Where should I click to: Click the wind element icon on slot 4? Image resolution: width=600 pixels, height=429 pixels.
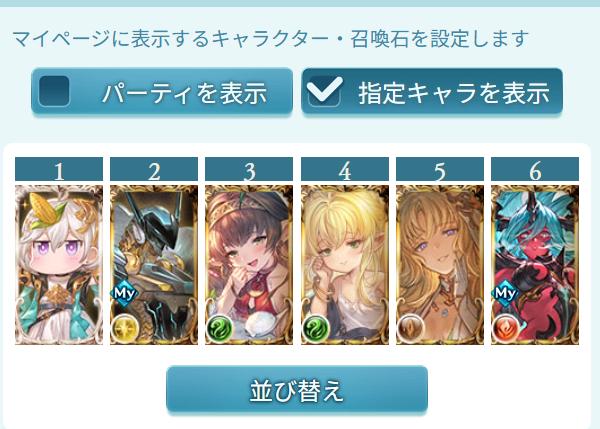tap(315, 328)
